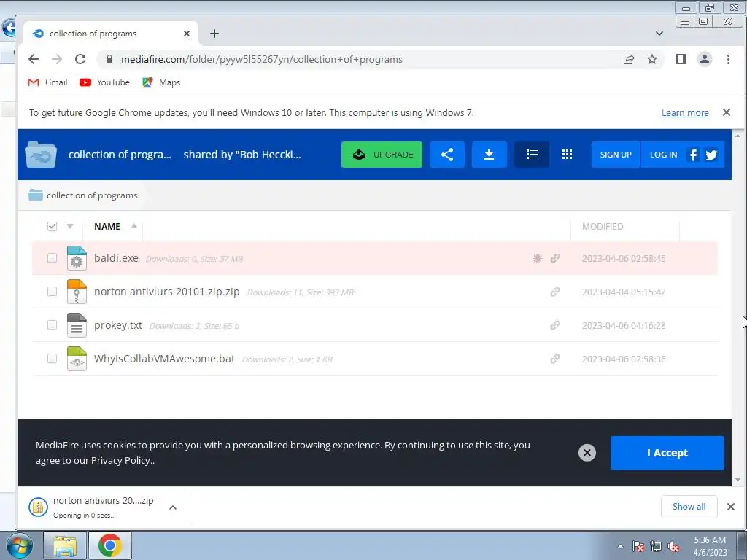
Task: Share this page from address bar
Action: pos(629,59)
